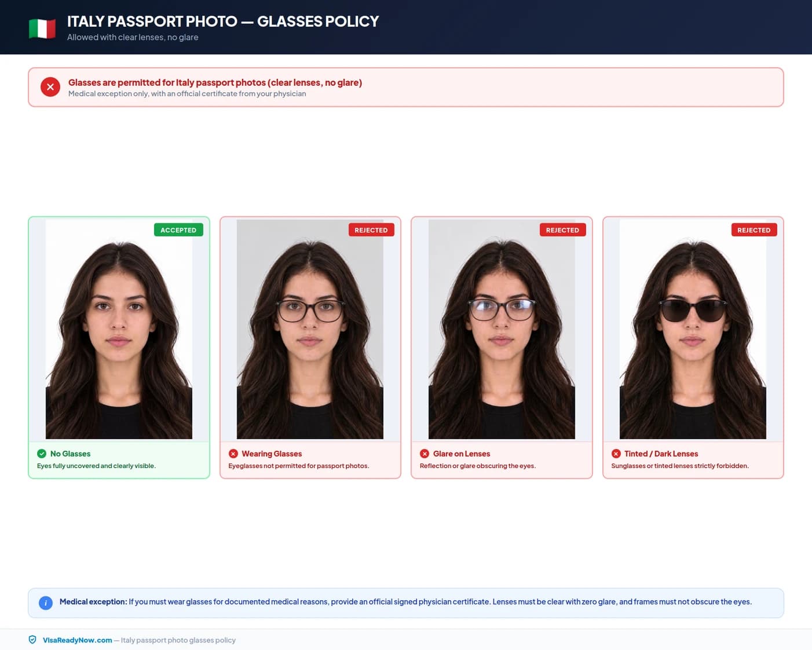
Task: Click the red X icon beside Wearing Glasses
Action: (233, 454)
